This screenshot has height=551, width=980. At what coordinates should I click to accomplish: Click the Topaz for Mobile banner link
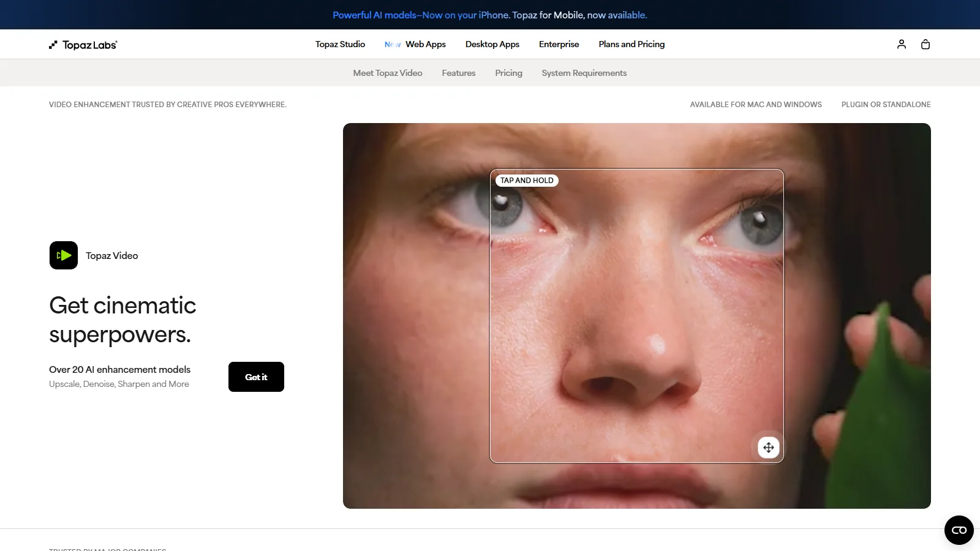coord(490,15)
